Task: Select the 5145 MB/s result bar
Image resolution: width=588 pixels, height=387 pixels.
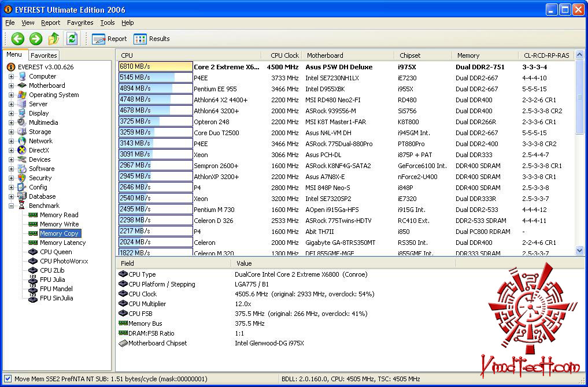Action: coord(156,77)
